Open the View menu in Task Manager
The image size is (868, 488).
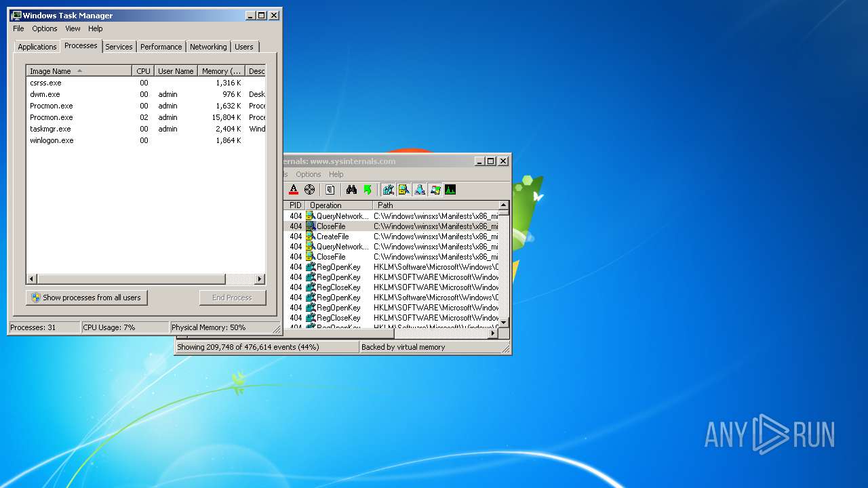pyautogui.click(x=73, y=28)
